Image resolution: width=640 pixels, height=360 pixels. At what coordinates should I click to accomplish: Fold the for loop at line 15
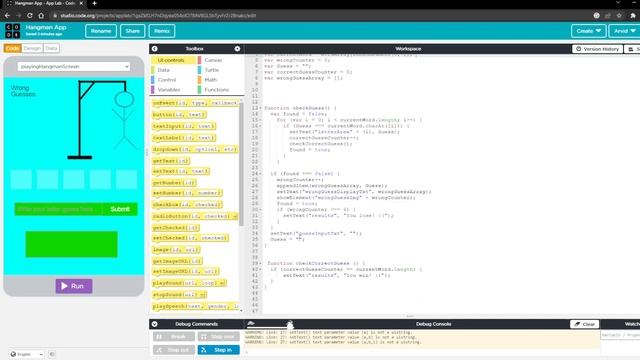[x=260, y=120]
